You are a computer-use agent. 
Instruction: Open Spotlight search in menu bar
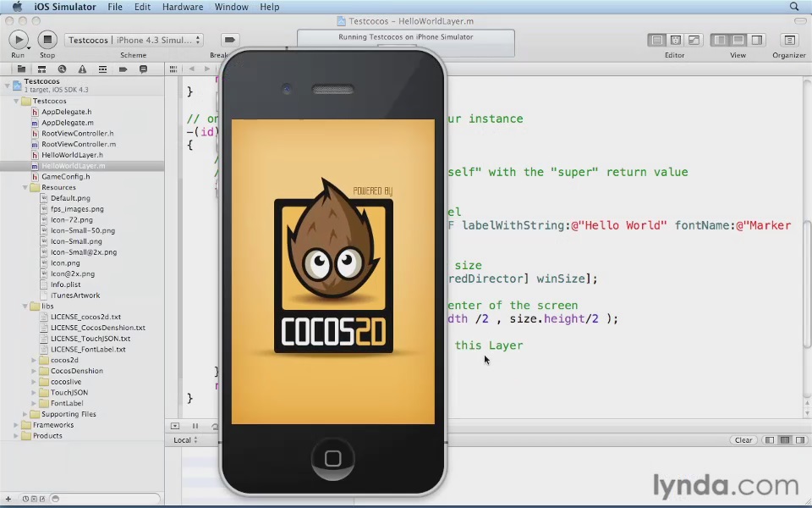pyautogui.click(x=794, y=7)
